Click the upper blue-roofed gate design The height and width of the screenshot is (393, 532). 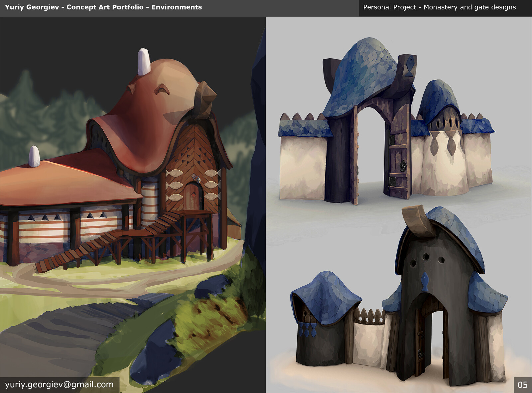pyautogui.click(x=386, y=121)
